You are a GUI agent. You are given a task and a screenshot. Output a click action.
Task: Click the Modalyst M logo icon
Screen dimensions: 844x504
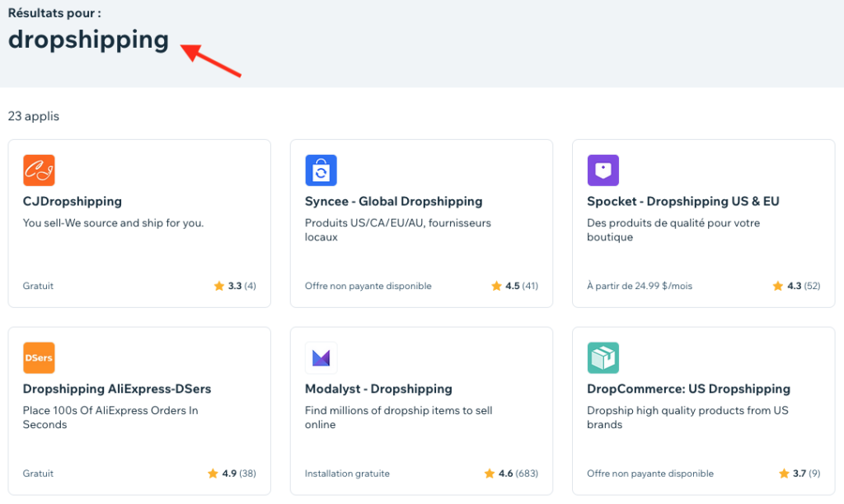pyautogui.click(x=321, y=357)
